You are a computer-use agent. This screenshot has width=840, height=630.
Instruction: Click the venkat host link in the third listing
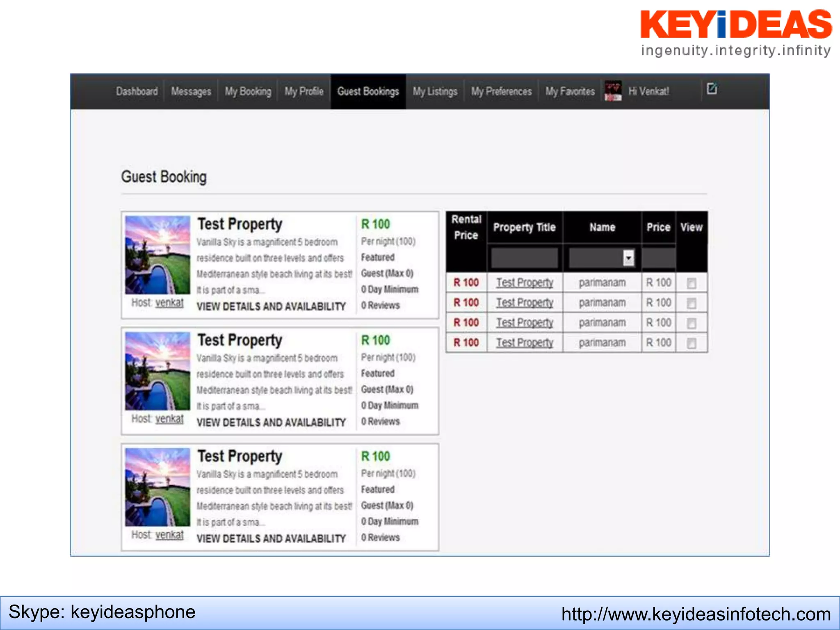click(x=169, y=535)
